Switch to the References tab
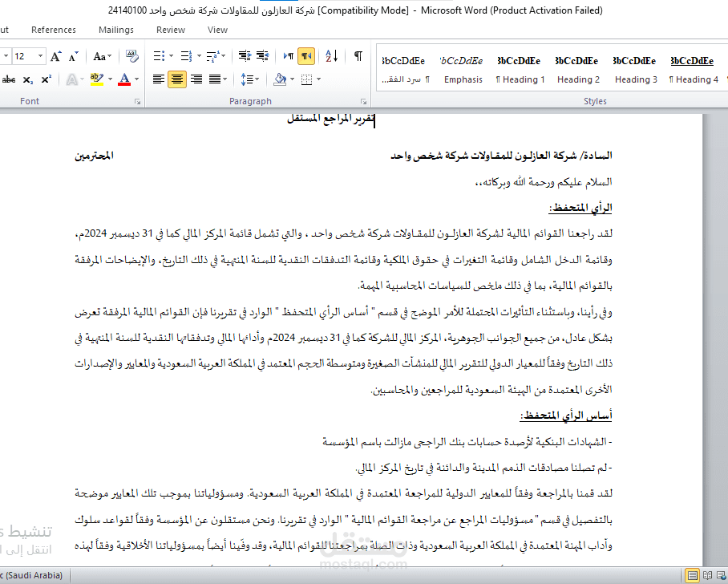 tap(54, 30)
